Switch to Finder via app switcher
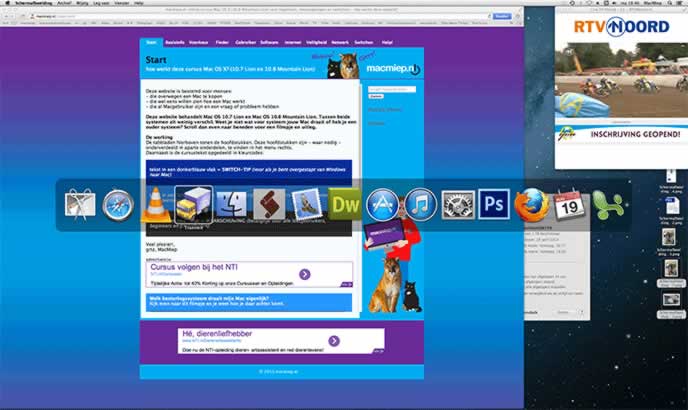The image size is (688, 410). click(231, 205)
